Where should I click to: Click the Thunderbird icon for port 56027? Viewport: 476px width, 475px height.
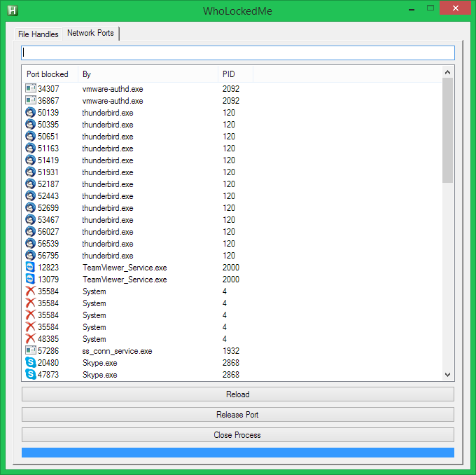coord(30,232)
